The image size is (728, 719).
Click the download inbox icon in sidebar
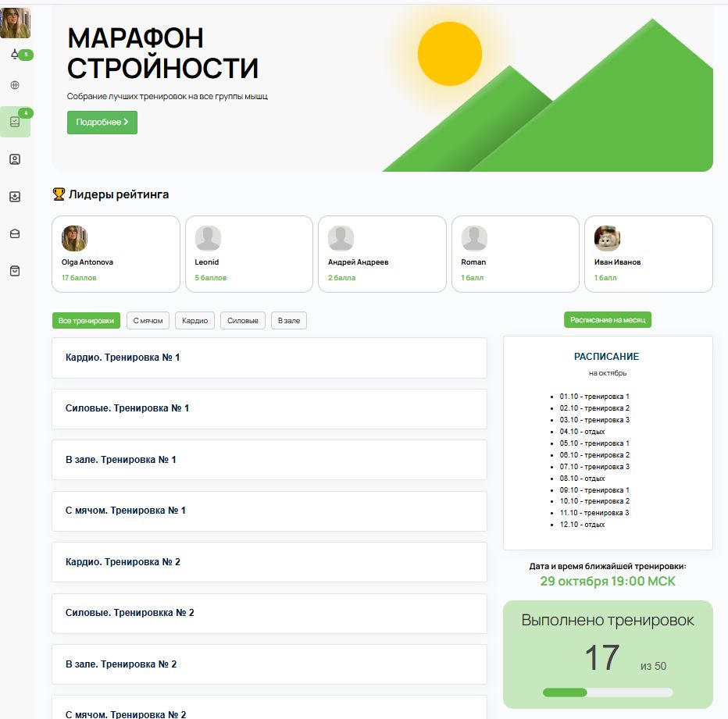coord(15,197)
